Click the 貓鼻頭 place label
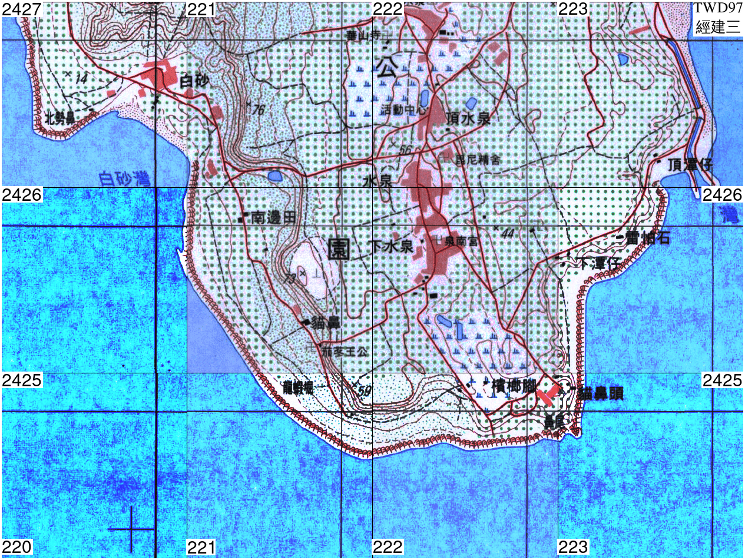Image resolution: width=745 pixels, height=560 pixels. pyautogui.click(x=599, y=393)
